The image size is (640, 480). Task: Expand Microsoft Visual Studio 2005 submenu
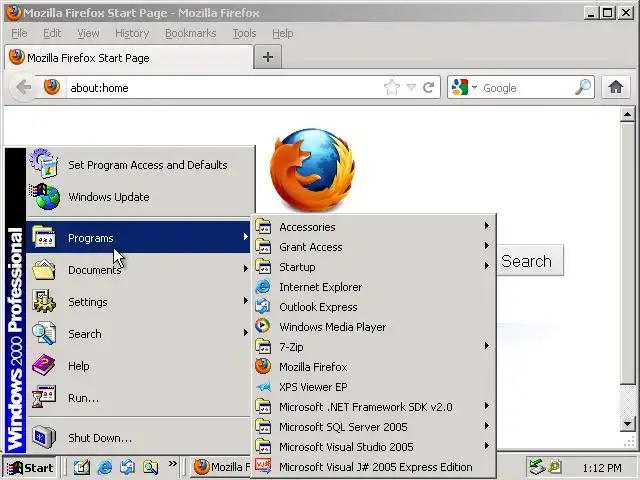[373, 447]
